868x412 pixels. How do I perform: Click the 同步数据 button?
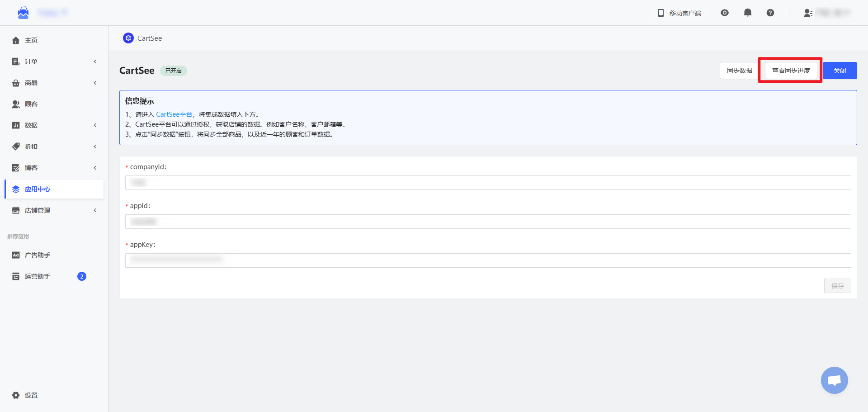[740, 71]
